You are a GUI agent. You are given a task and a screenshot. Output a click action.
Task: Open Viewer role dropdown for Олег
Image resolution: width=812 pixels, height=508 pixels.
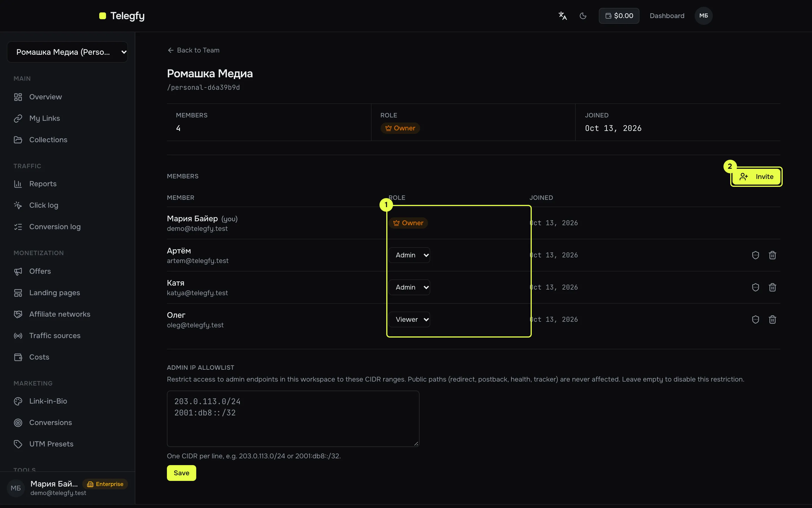click(409, 319)
